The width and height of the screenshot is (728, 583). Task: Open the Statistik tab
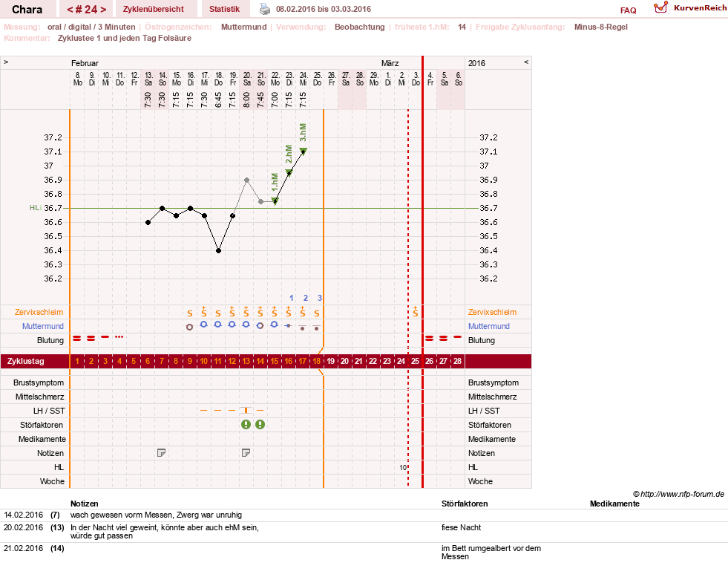(224, 9)
